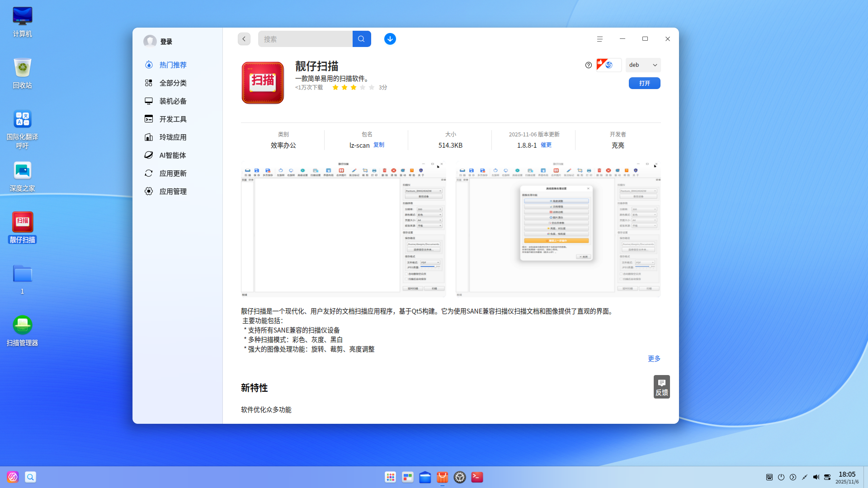
Task: Open 扫描管理器 desktop icon
Action: pos(23,331)
